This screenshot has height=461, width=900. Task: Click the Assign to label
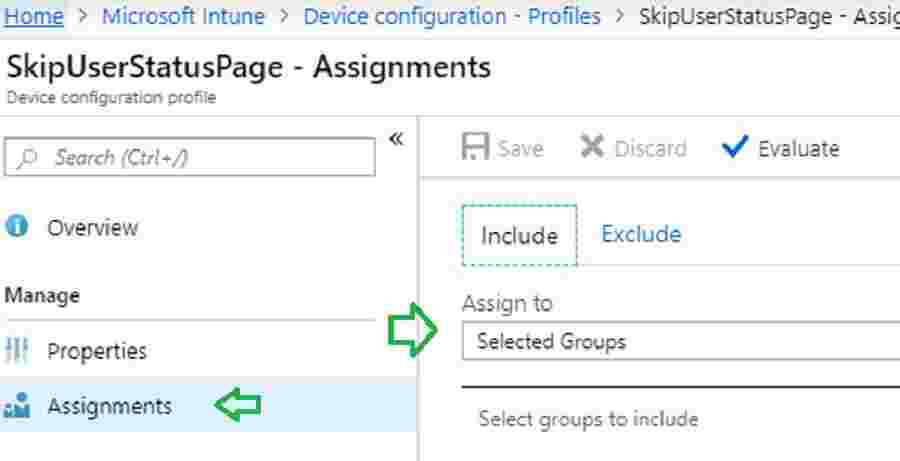507,303
